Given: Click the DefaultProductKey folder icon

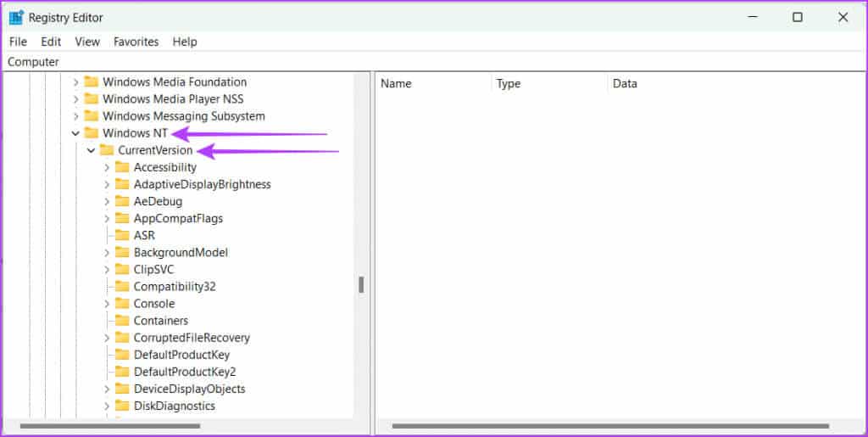Looking at the screenshot, I should (x=122, y=355).
